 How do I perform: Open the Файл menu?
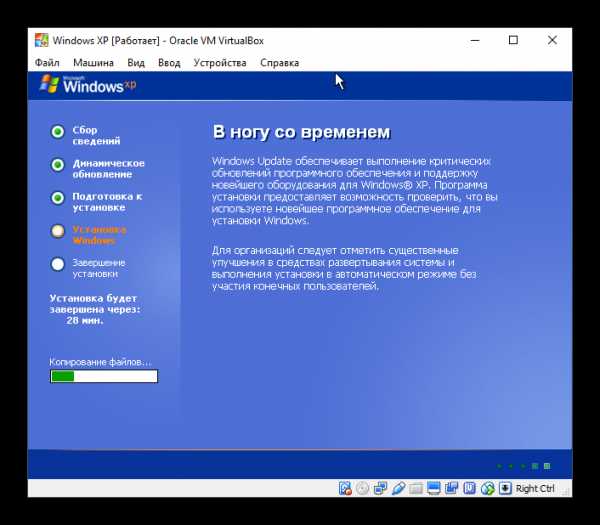[47, 63]
